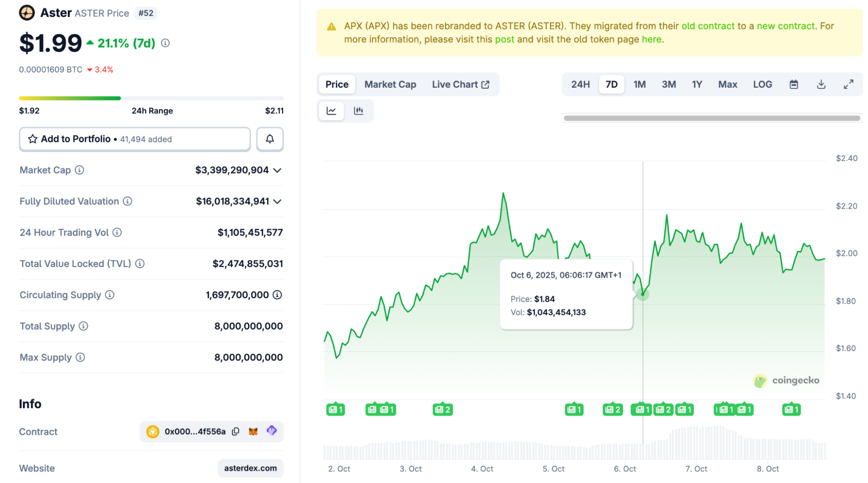Open the asterdex.com website link
Screen dimensions: 868x483
point(251,468)
